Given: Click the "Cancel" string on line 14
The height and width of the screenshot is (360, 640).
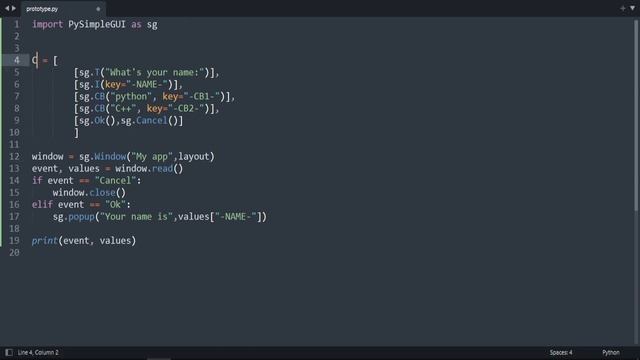Looking at the screenshot, I should (x=115, y=181).
